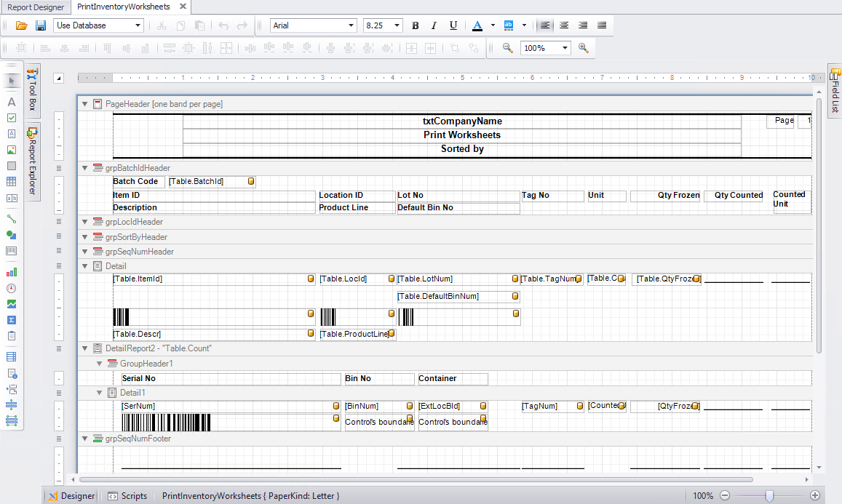The width and height of the screenshot is (842, 504).
Task: Toggle Underline formatting
Action: [453, 25]
